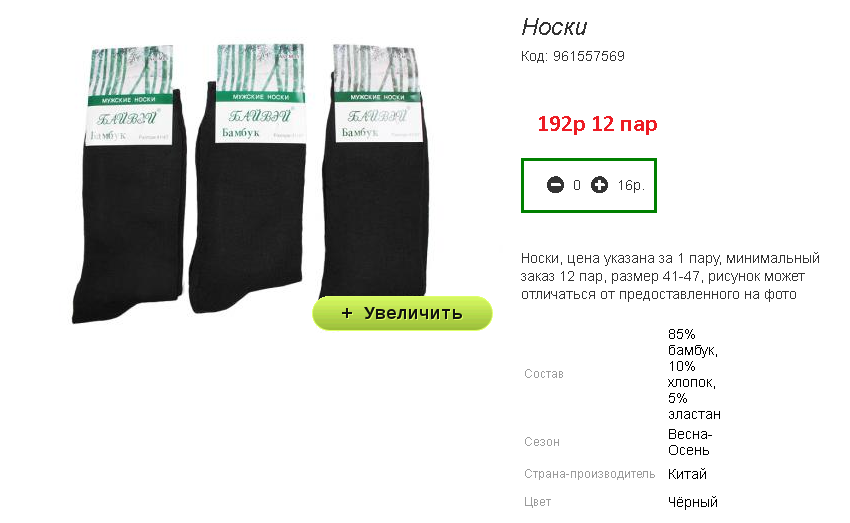The image size is (850, 523).
Task: Click the Страна-производитель attribute label
Action: click(x=589, y=474)
